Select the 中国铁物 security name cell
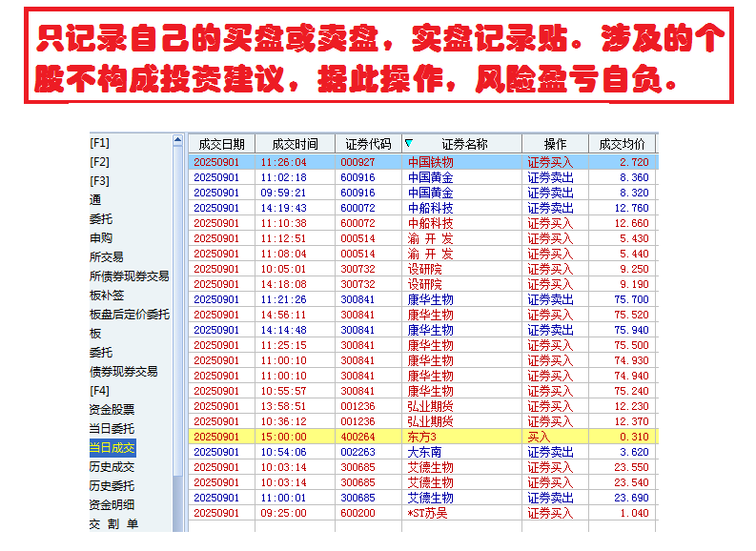The width and height of the screenshot is (756, 551). pos(430,162)
